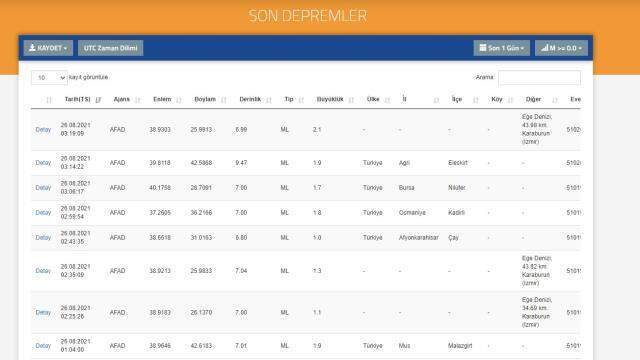Select latitude value 40.1758

(160, 188)
